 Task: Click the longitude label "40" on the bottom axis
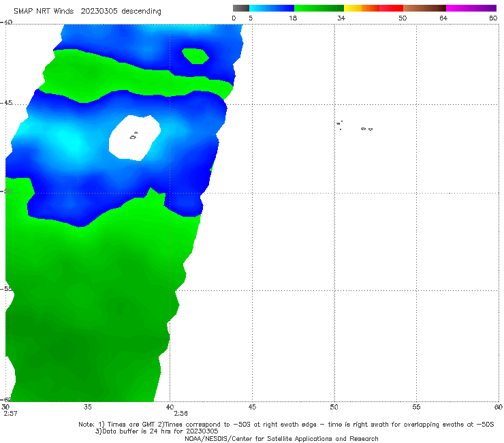(170, 407)
